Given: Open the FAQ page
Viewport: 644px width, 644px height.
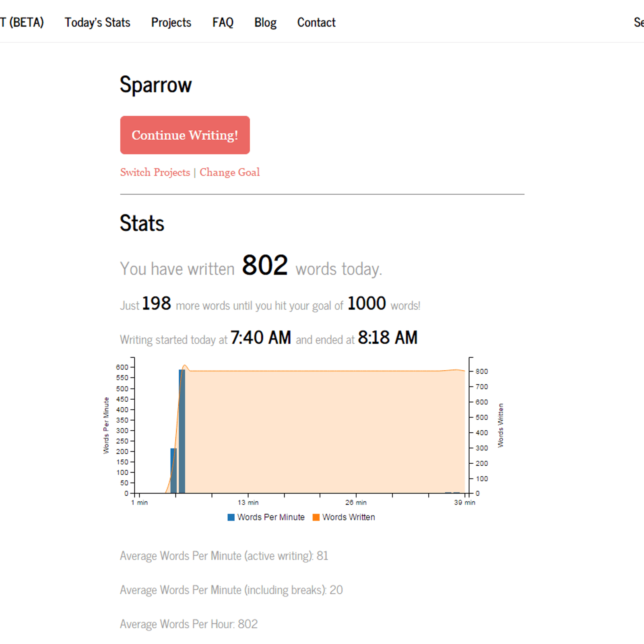Looking at the screenshot, I should (x=223, y=23).
